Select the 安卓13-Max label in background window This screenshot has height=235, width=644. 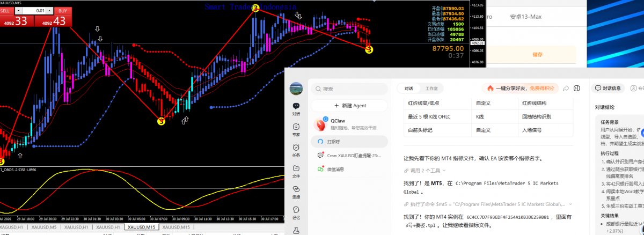pyautogui.click(x=526, y=17)
